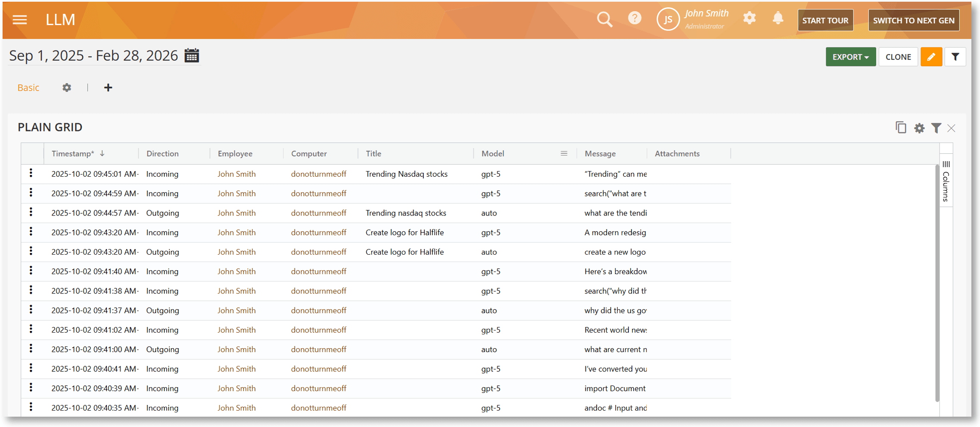This screenshot has width=980, height=427.
Task: Open the Plain Grid settings gear
Action: point(919,128)
